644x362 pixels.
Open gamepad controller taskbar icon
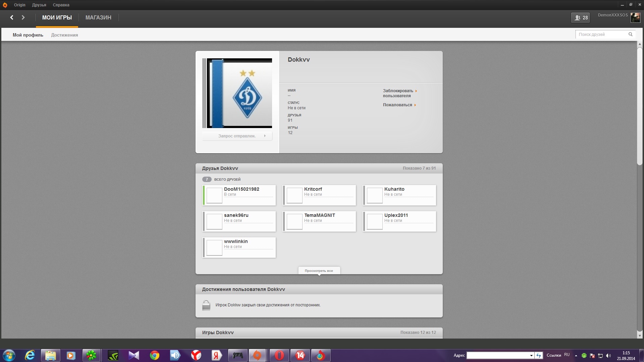point(238,355)
